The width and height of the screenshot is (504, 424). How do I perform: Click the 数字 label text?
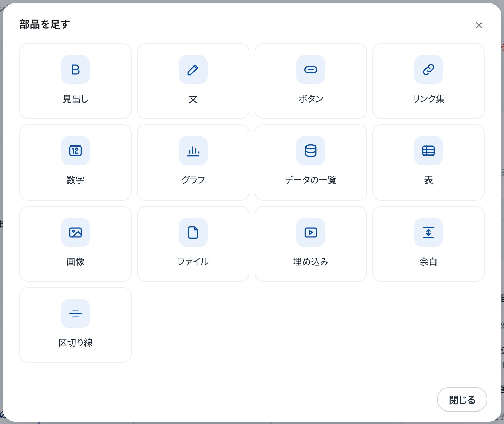[75, 180]
